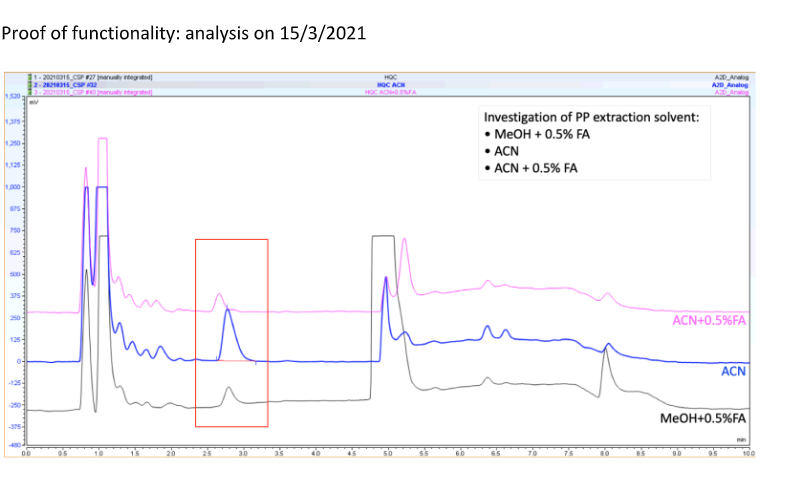Click the blue 'ACN' trace label
Viewport: 803px width, 483px height.
(x=733, y=371)
